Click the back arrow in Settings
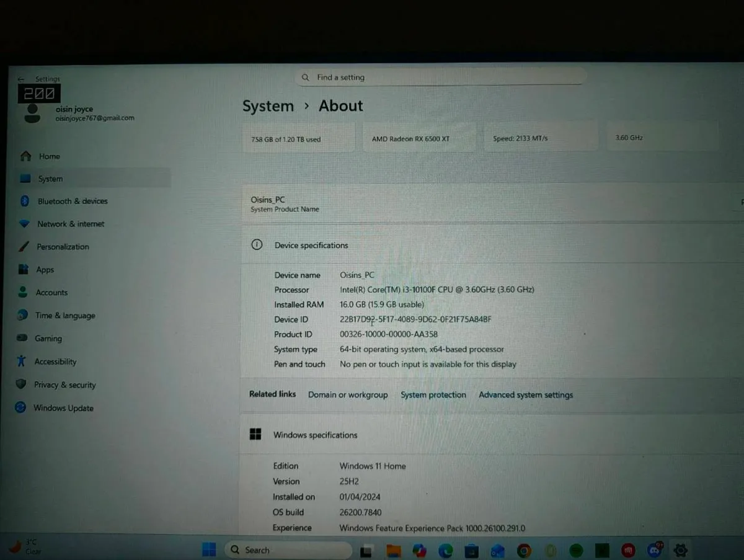The height and width of the screenshot is (560, 744). tap(21, 79)
